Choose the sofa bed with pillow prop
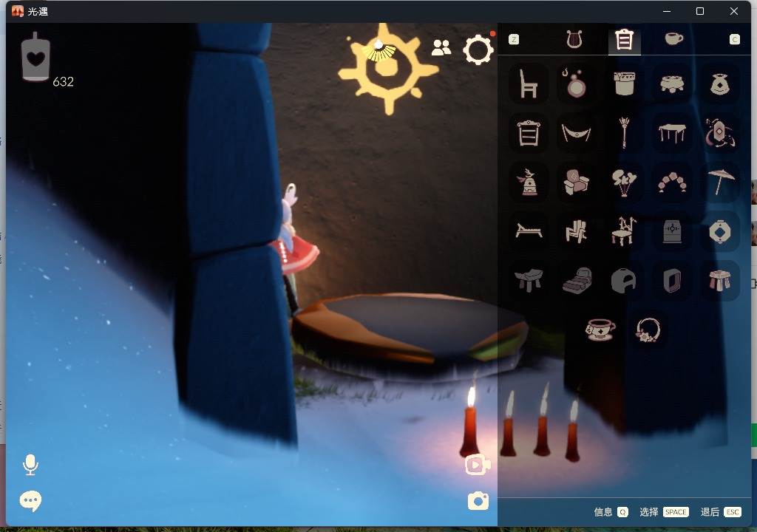 [x=577, y=281]
